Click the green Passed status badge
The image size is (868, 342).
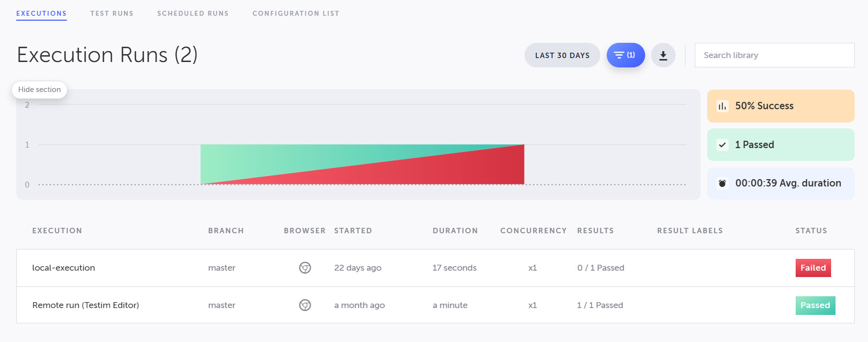click(x=815, y=305)
